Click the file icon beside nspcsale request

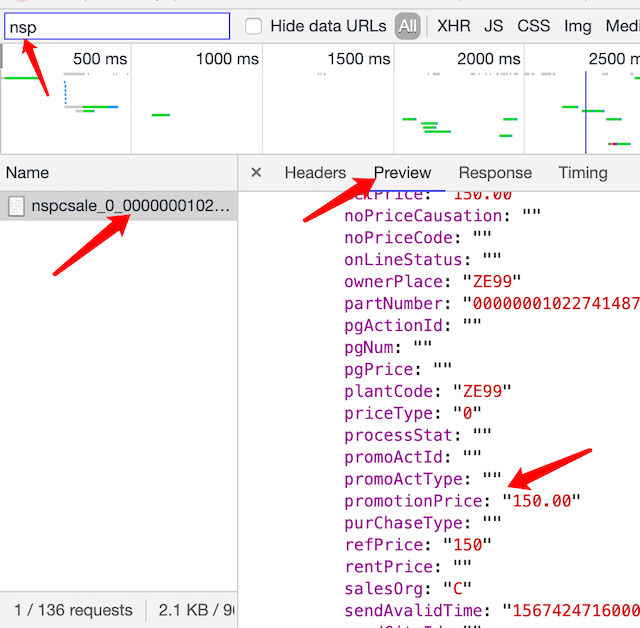point(16,206)
